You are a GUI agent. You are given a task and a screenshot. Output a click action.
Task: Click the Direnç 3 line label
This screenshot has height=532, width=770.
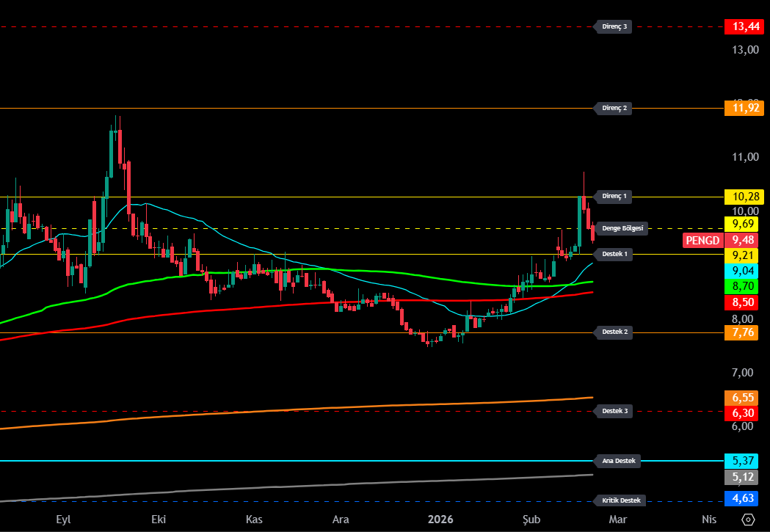tap(614, 26)
